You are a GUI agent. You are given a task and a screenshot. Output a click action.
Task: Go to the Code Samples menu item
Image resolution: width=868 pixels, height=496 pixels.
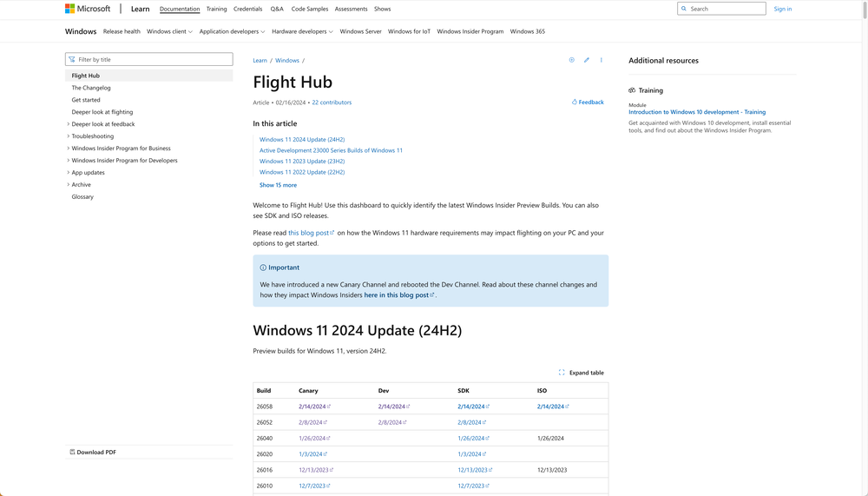pyautogui.click(x=309, y=9)
